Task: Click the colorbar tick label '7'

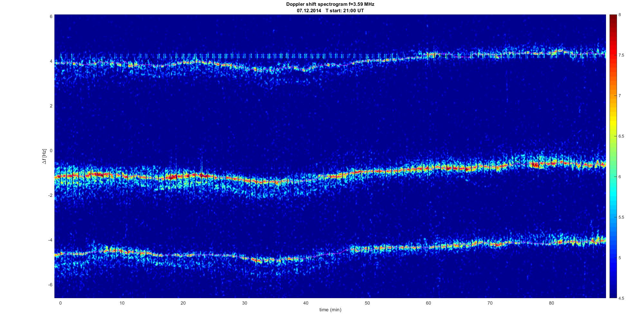Action: 620,96
